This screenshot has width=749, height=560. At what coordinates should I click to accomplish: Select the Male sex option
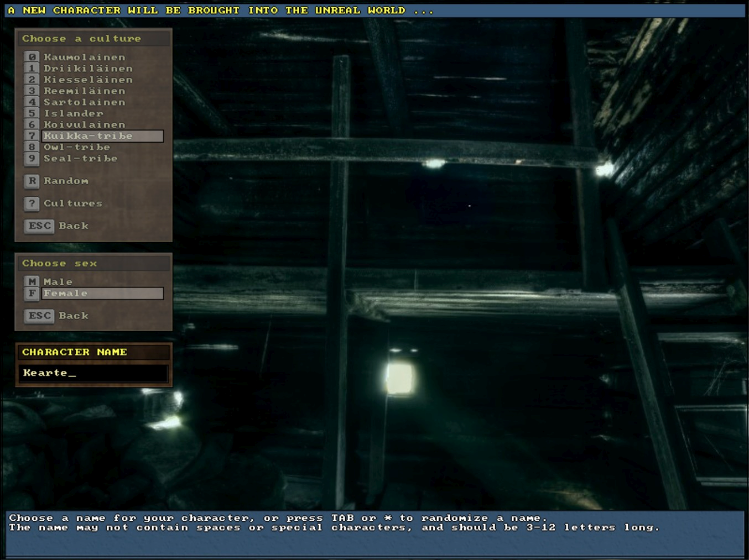58,282
